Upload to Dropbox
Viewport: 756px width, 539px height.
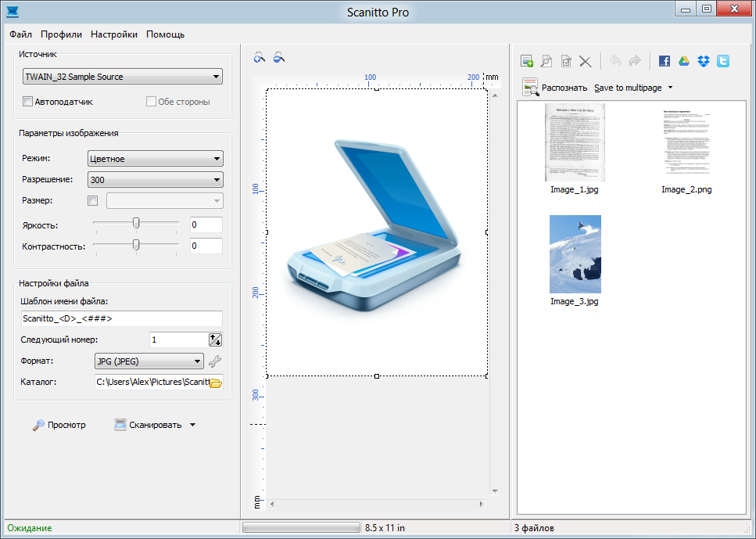click(704, 61)
